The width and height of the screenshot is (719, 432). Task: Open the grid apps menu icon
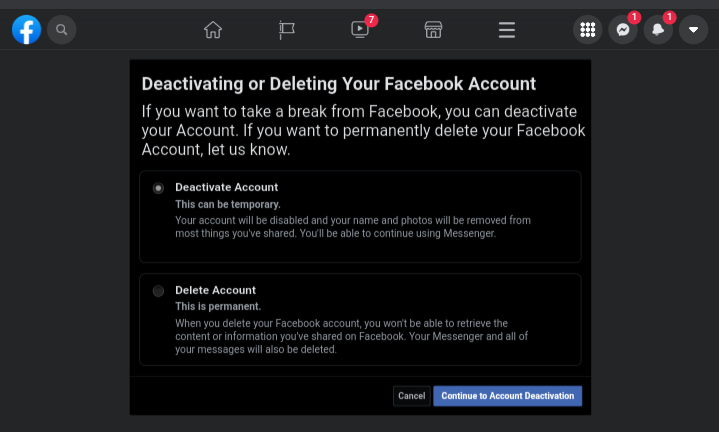tap(587, 30)
